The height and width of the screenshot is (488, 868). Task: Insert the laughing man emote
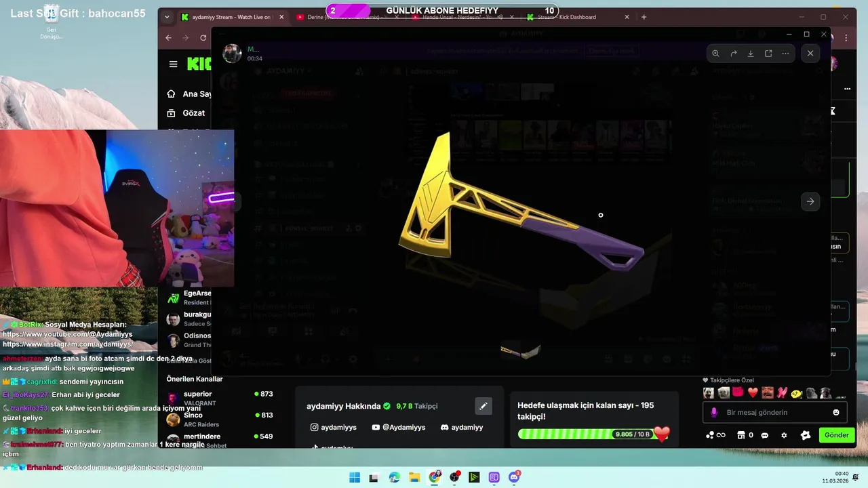(767, 393)
